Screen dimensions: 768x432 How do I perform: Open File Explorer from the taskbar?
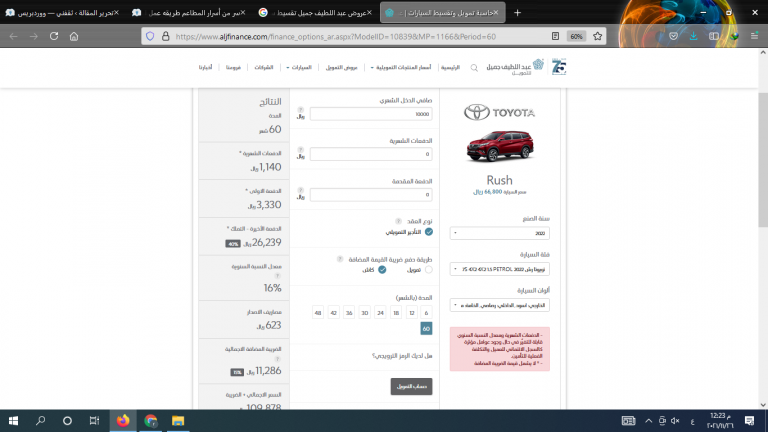[x=178, y=421]
